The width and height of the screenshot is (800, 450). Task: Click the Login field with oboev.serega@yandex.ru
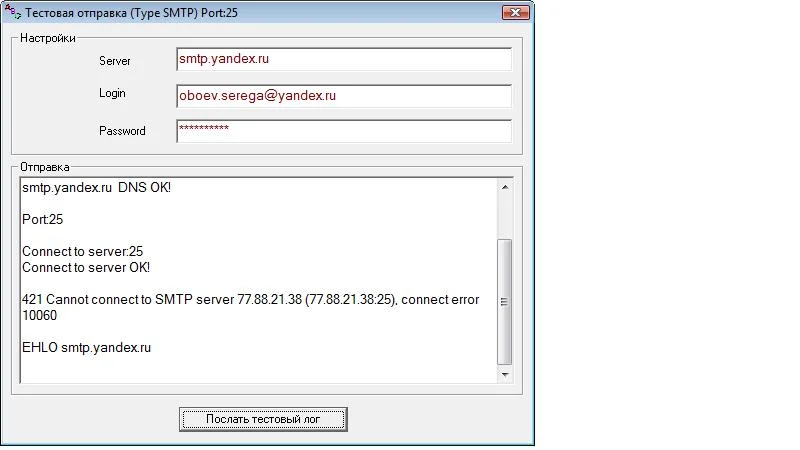(x=344, y=96)
